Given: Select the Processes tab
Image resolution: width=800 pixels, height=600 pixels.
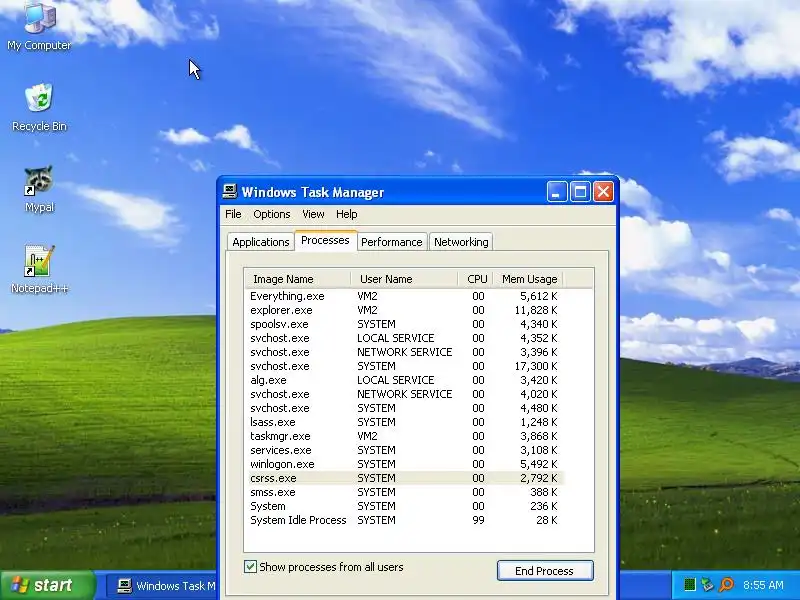Looking at the screenshot, I should click(x=326, y=240).
